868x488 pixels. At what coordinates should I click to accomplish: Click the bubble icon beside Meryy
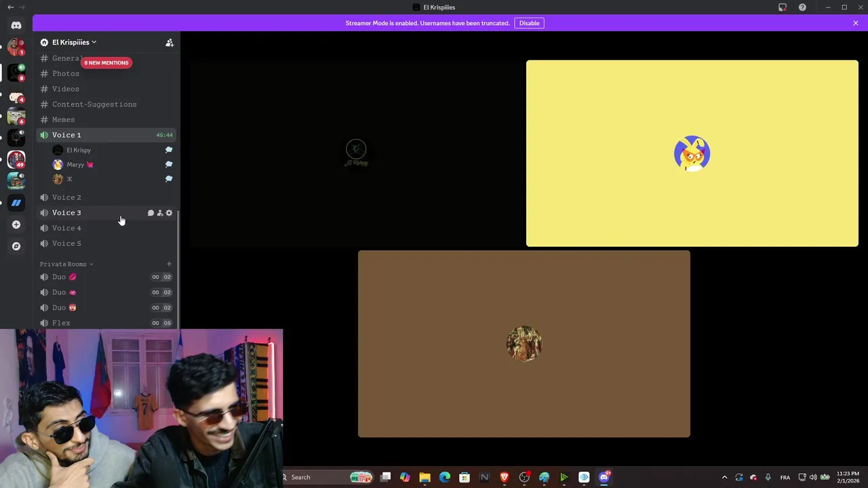169,164
